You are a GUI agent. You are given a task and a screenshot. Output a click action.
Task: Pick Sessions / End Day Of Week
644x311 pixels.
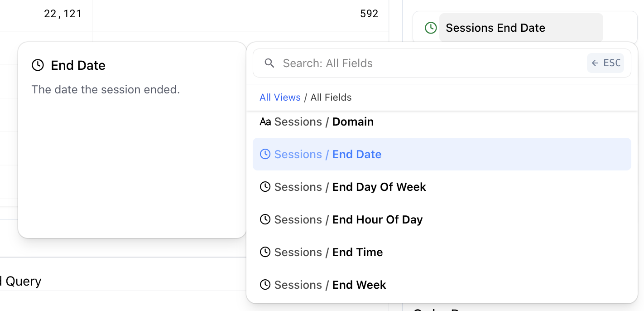350,187
